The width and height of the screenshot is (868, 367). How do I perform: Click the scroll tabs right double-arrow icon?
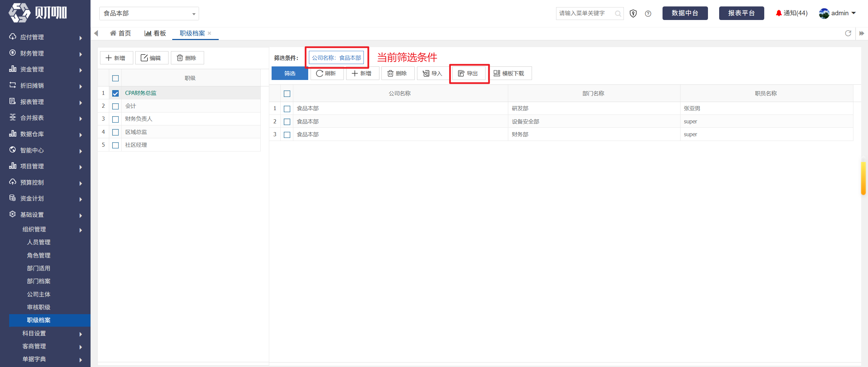point(862,33)
